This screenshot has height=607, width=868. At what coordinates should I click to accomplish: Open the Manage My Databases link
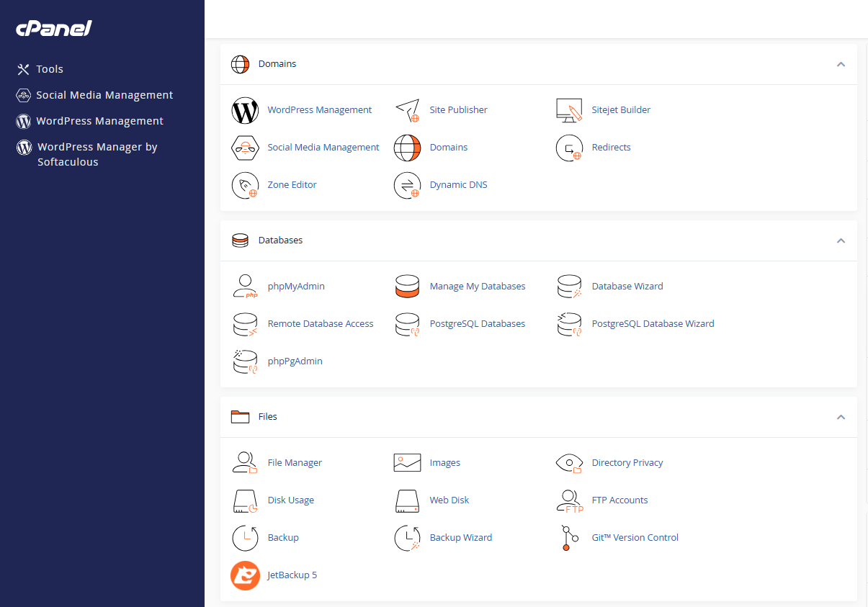[478, 287]
